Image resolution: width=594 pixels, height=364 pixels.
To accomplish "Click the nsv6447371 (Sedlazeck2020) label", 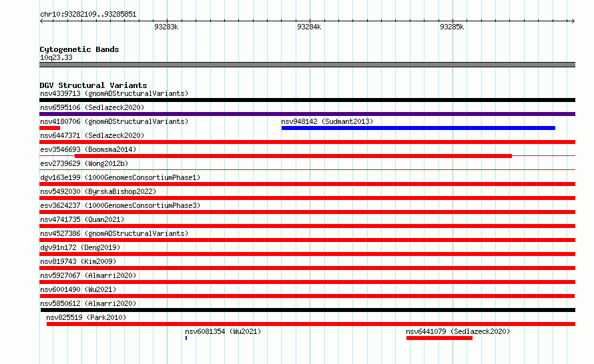I will tap(92, 135).
